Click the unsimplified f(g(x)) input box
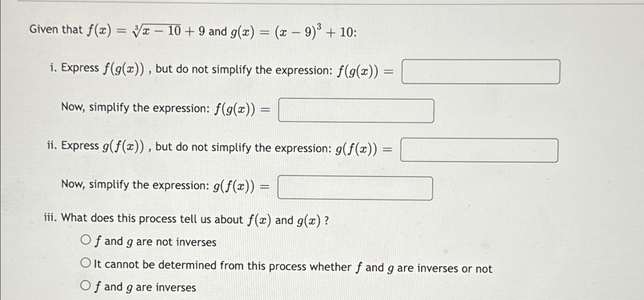The width and height of the screenshot is (644, 300). coord(480,71)
